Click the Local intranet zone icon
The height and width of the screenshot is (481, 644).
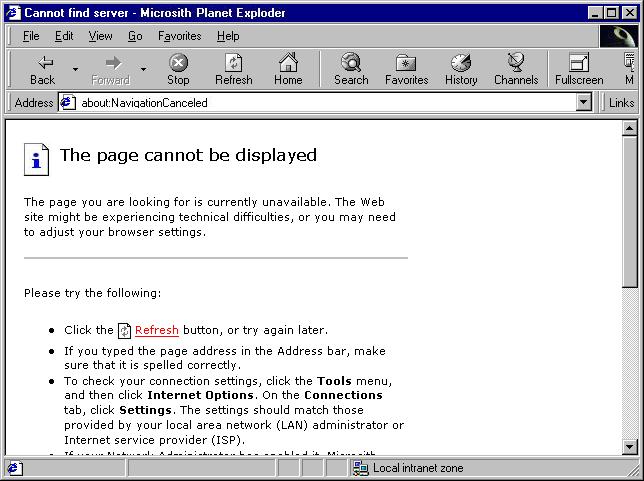click(x=361, y=468)
